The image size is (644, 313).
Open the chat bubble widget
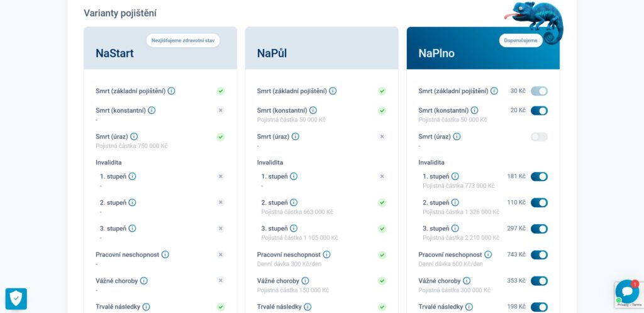(x=627, y=291)
